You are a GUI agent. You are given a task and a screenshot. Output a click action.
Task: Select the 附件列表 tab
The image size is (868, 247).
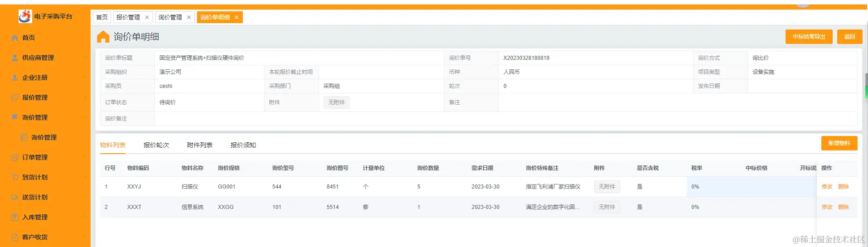[200, 145]
